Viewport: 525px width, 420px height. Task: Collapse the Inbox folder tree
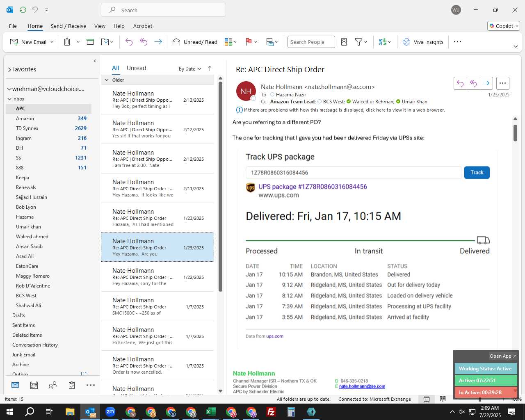tap(9, 99)
